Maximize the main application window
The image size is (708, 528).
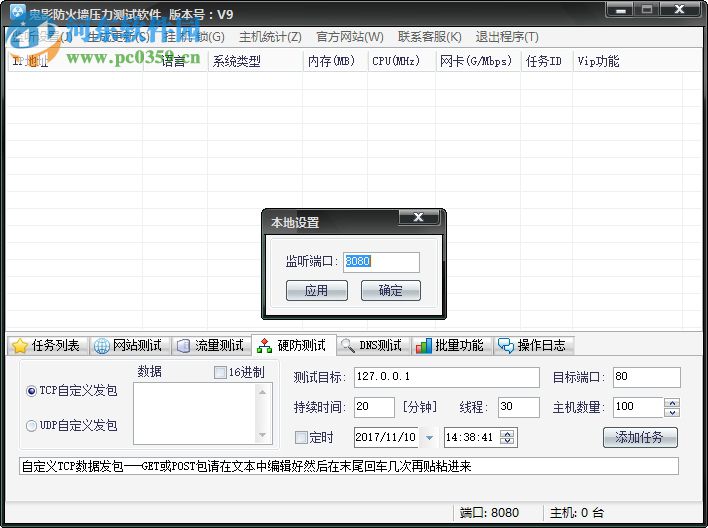pyautogui.click(x=647, y=9)
